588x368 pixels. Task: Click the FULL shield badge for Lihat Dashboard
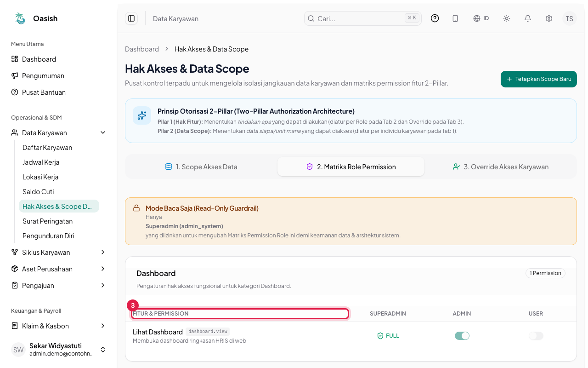(x=388, y=336)
